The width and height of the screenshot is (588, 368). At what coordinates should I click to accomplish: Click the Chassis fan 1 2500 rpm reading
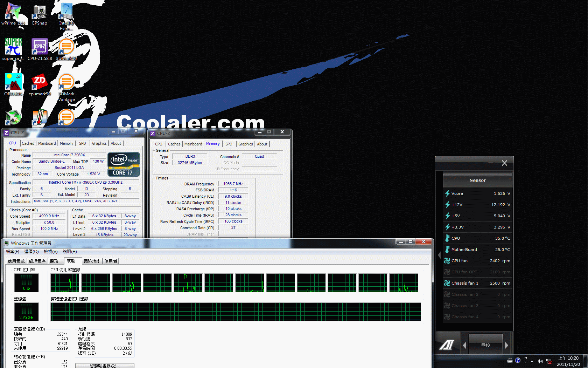pos(500,283)
